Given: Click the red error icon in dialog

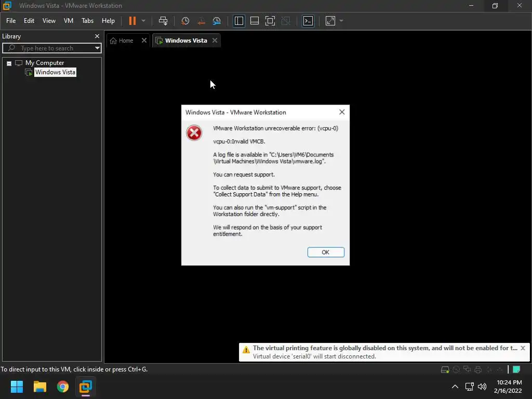Looking at the screenshot, I should tap(194, 132).
